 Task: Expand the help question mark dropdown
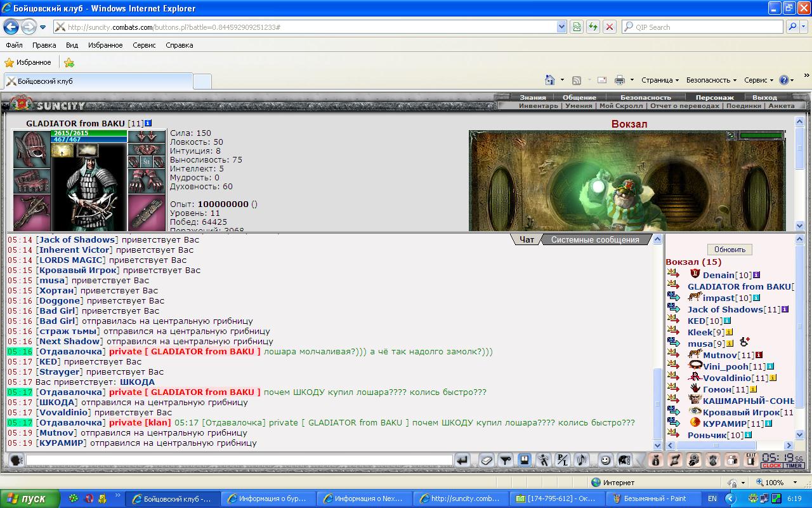pyautogui.click(x=792, y=80)
